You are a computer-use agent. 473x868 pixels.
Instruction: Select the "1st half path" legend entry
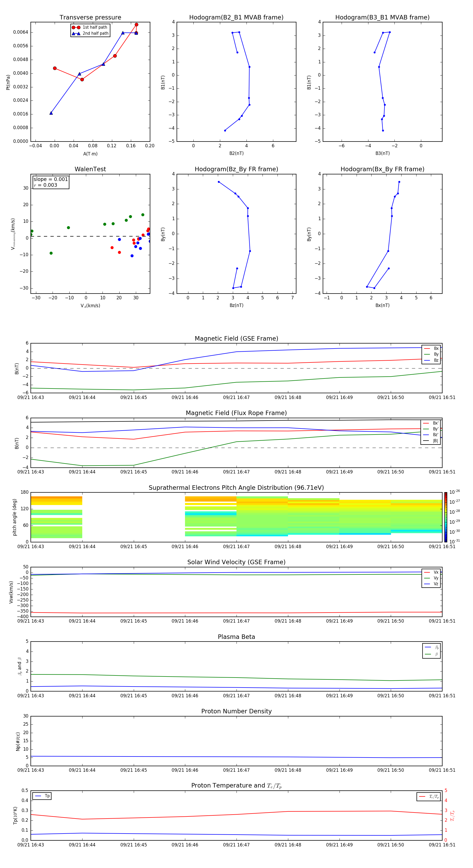pos(90,27)
